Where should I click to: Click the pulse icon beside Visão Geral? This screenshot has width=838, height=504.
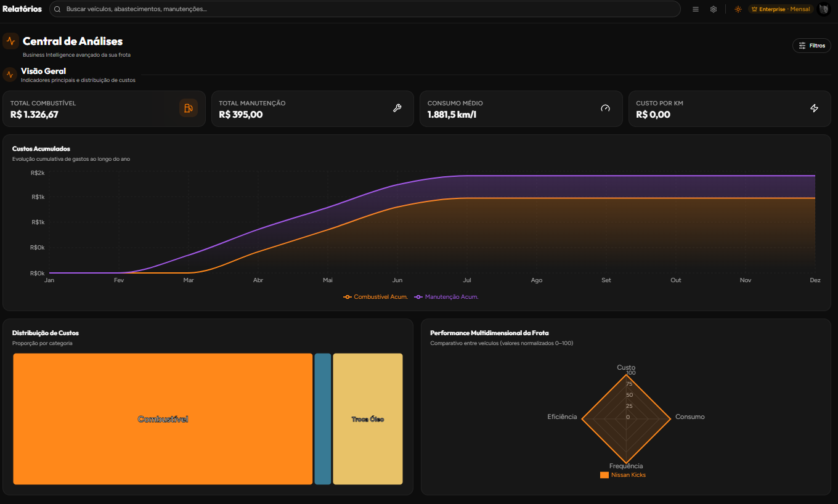click(9, 75)
